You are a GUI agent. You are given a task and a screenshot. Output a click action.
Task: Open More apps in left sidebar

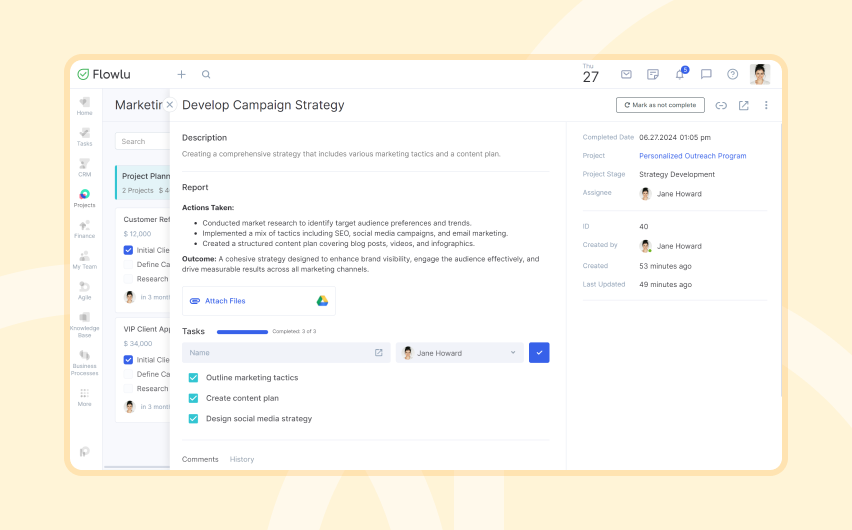(x=84, y=397)
